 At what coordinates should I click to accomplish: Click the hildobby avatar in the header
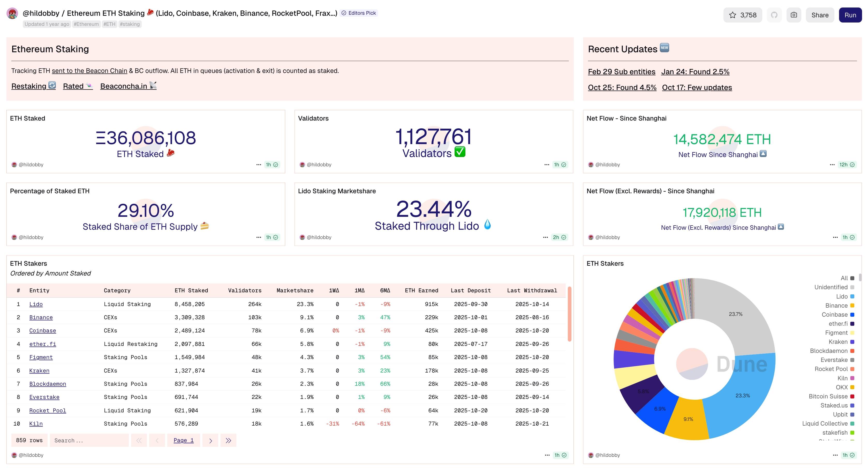pos(12,13)
